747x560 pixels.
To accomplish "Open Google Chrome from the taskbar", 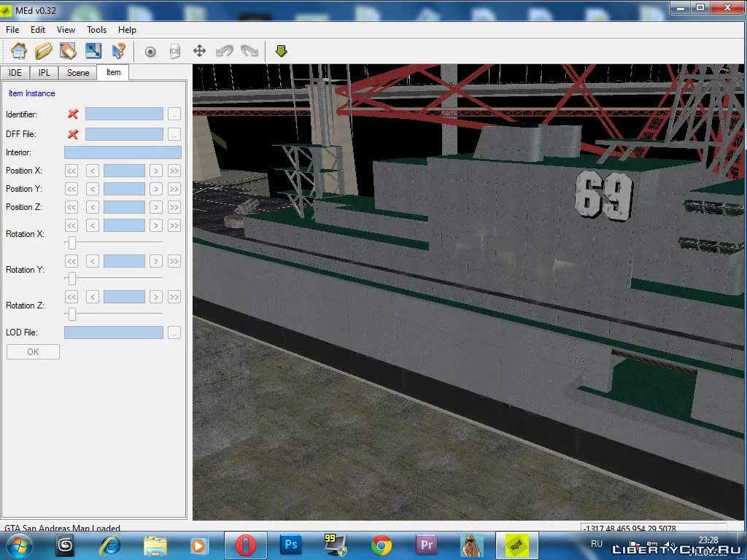I will pos(381,545).
